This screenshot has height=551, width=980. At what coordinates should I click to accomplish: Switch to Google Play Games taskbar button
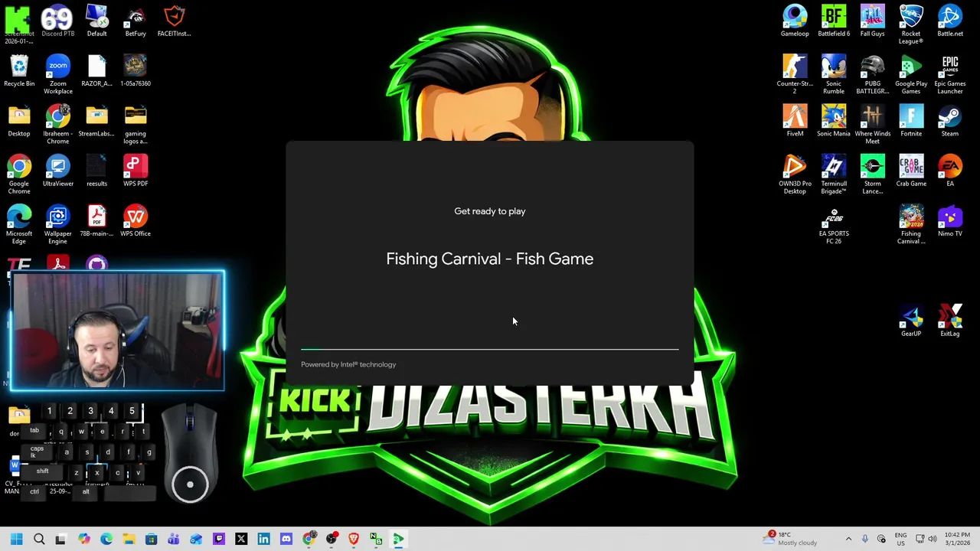click(398, 539)
